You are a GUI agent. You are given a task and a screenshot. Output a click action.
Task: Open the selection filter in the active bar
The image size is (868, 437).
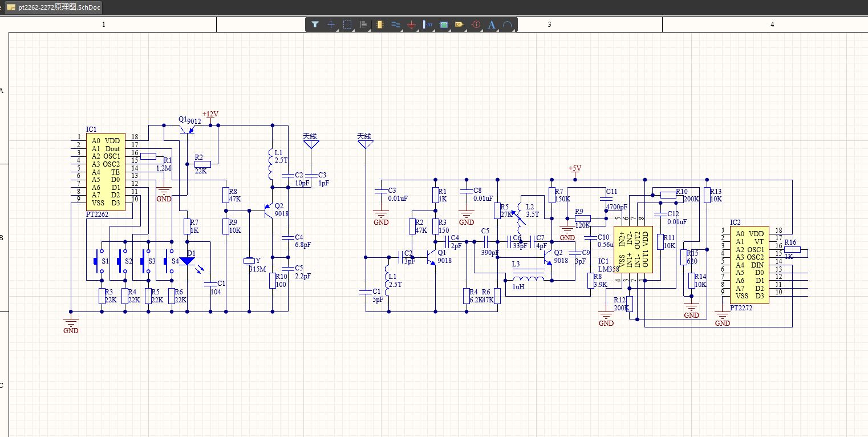coord(315,25)
